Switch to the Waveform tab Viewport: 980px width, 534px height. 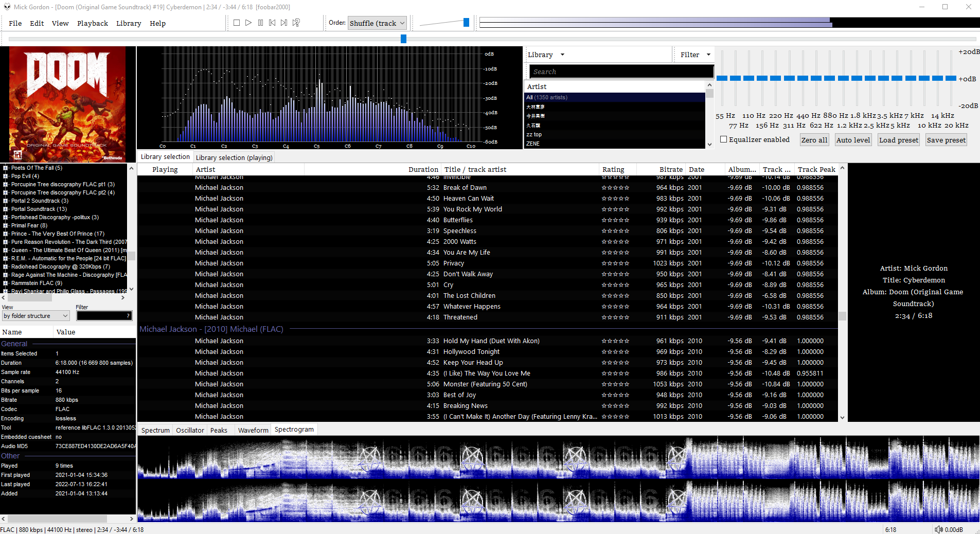(x=253, y=430)
